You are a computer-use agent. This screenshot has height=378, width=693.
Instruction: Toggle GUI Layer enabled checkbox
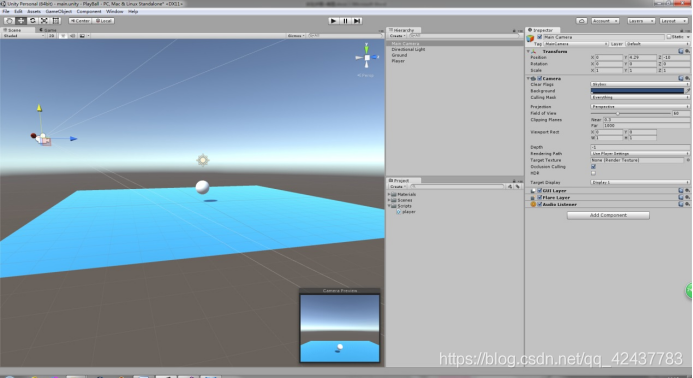click(540, 191)
